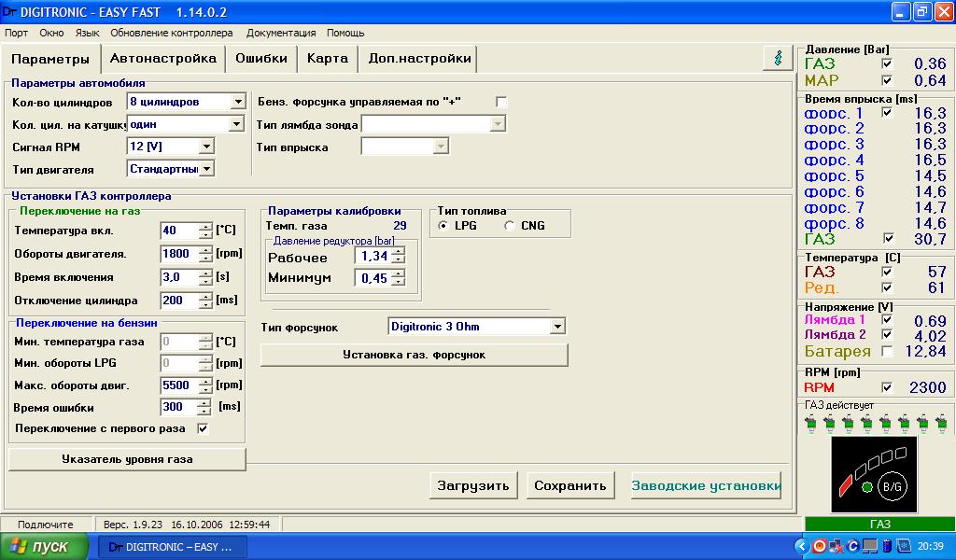Open the Кол-во цилиндров dropdown
Image resolution: width=956 pixels, height=560 pixels.
[238, 102]
